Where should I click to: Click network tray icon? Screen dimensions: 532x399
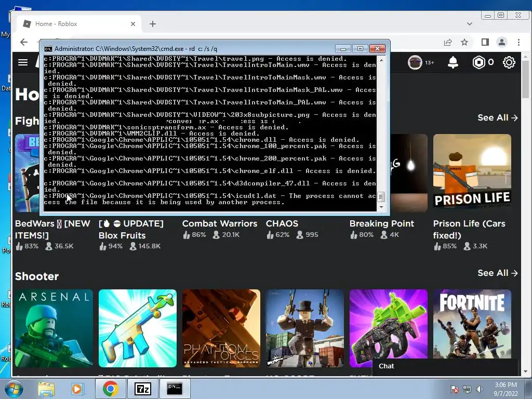pos(467,389)
